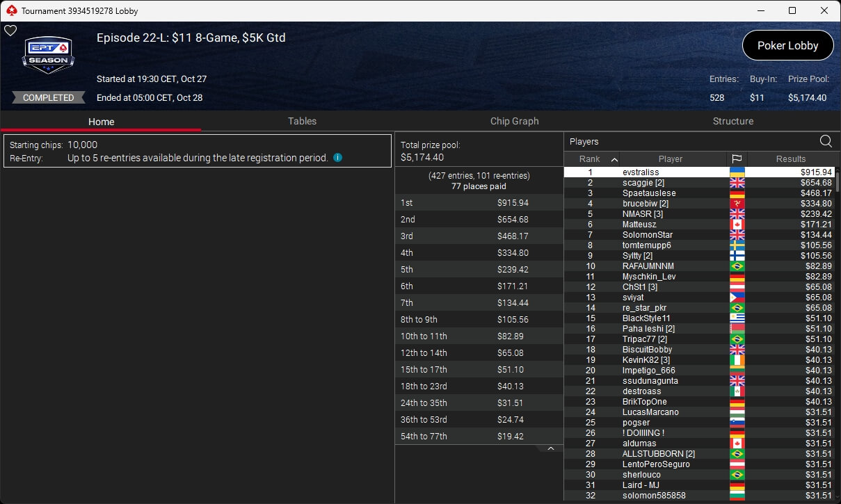The image size is (841, 504).
Task: Click the Ukraine flag beside evstraliss
Action: point(737,172)
